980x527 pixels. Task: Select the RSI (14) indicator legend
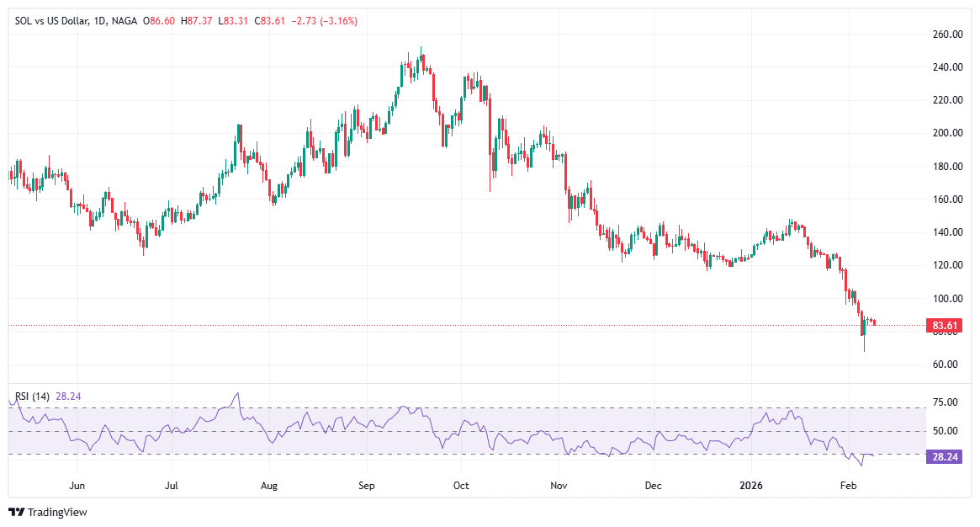(x=34, y=396)
